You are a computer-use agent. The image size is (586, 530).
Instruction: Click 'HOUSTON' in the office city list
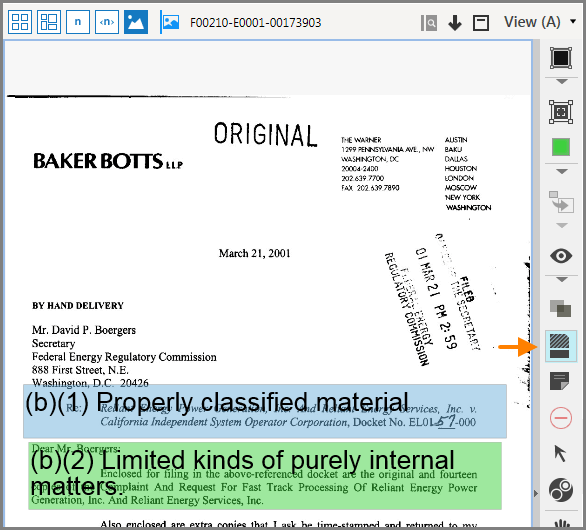pyautogui.click(x=461, y=169)
